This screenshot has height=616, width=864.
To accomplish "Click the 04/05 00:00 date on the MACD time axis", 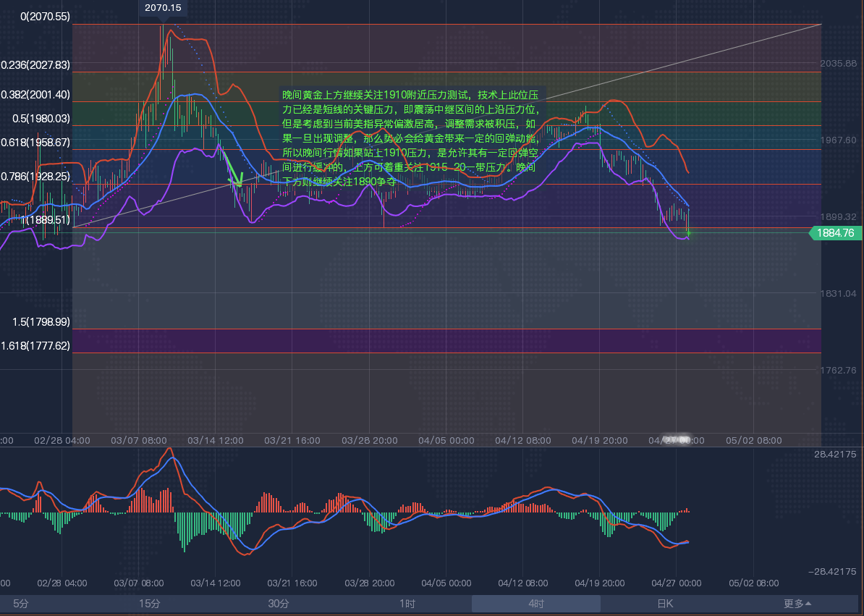I will (446, 583).
